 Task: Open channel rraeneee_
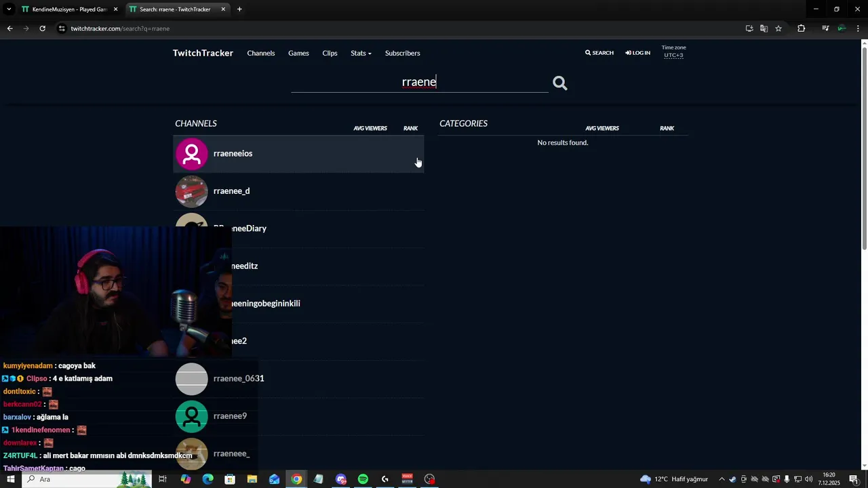click(231, 453)
